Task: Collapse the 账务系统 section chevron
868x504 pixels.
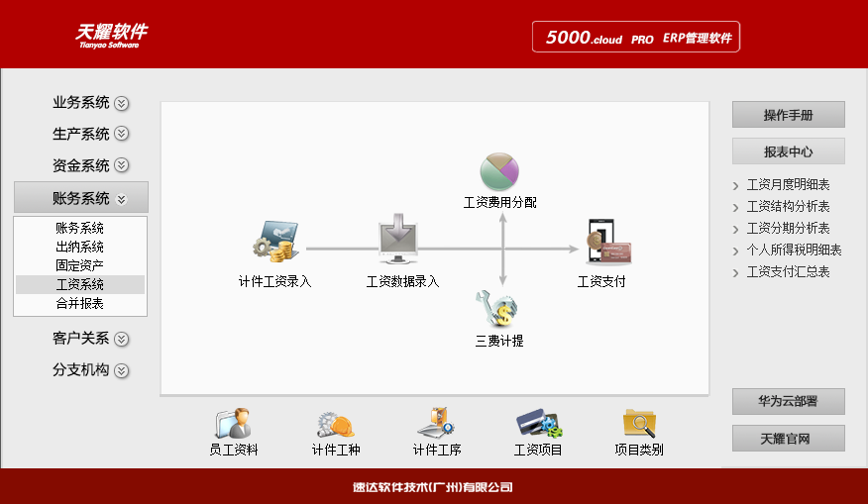Action: tap(121, 200)
